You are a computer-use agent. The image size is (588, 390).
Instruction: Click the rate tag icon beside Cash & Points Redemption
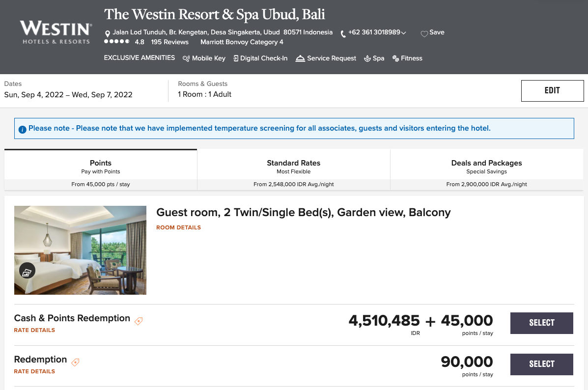pyautogui.click(x=139, y=321)
